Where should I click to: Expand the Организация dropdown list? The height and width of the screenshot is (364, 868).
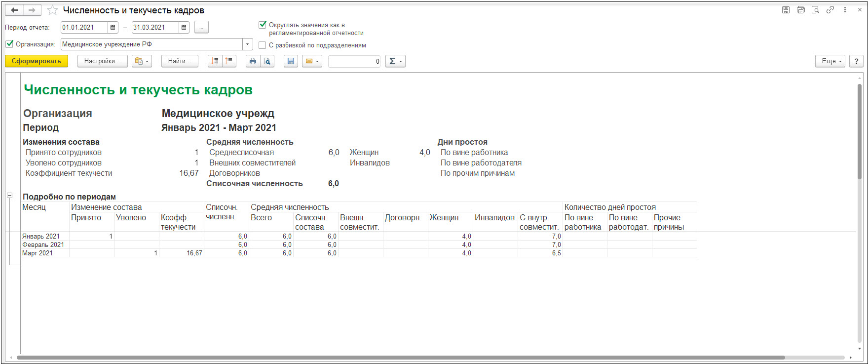coord(248,44)
